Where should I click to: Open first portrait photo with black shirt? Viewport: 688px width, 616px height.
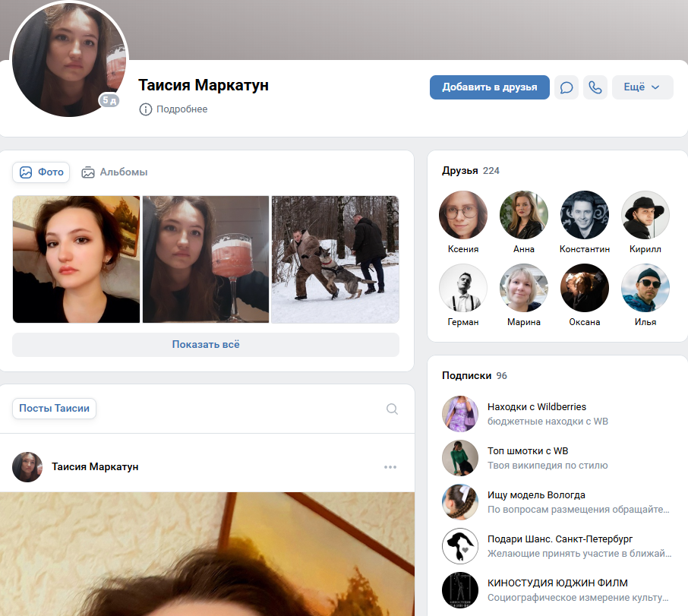coord(77,259)
